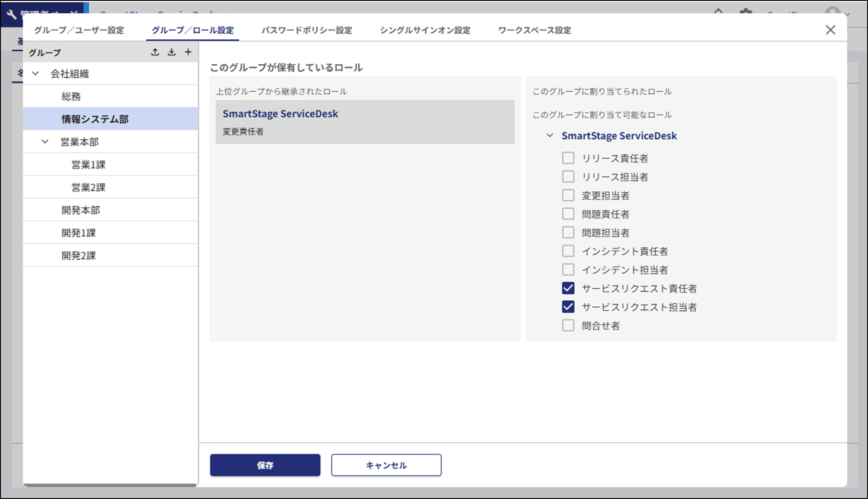Click the upload icon in the group panel

point(155,52)
